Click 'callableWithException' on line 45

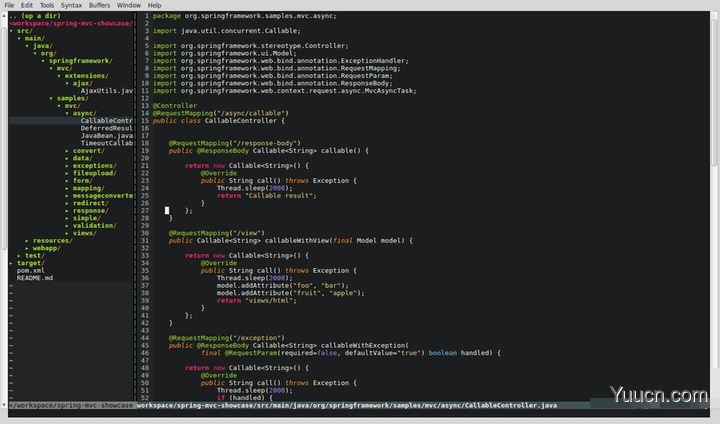click(x=363, y=345)
